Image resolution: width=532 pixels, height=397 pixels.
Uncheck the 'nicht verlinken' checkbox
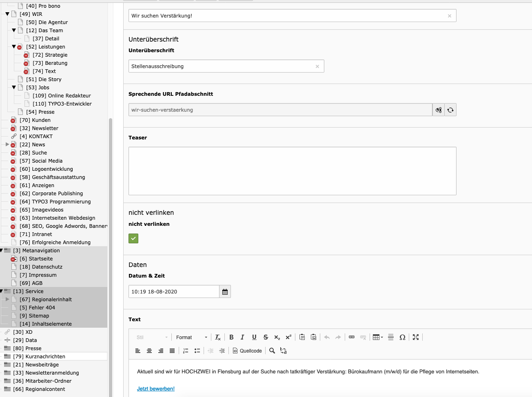[x=133, y=238]
